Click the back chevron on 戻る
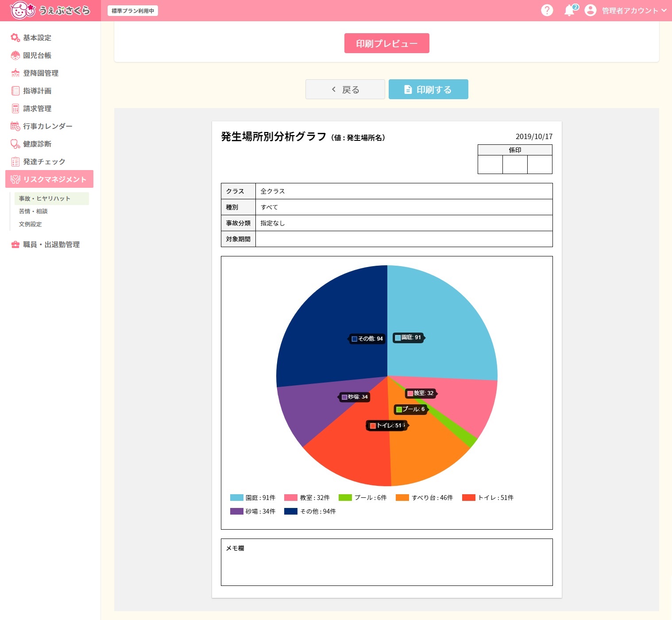The image size is (672, 620). [334, 89]
